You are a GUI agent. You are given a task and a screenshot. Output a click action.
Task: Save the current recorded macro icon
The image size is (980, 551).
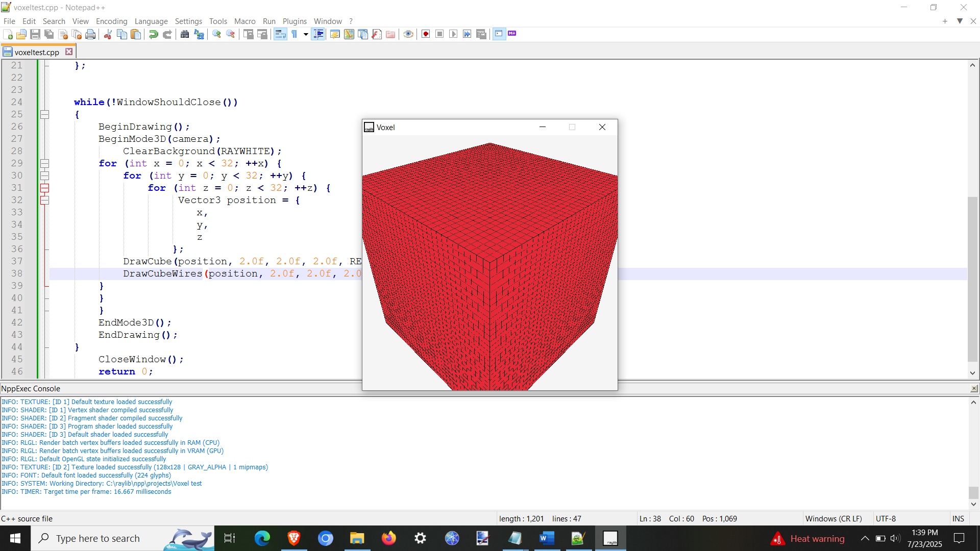click(481, 34)
